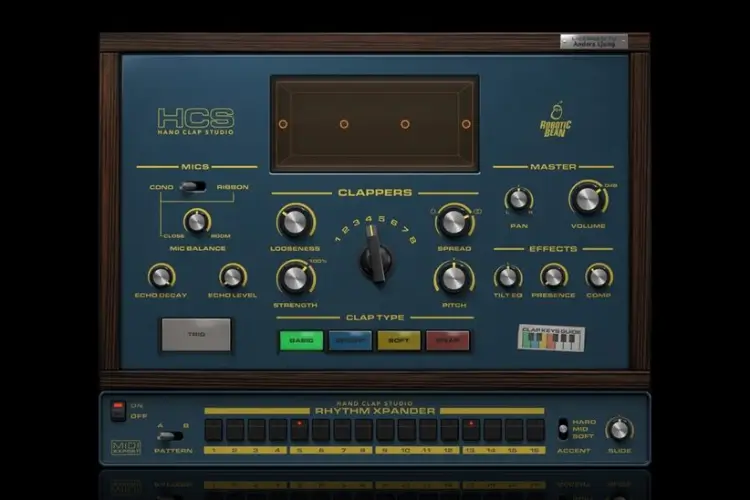Screen dimensions: 750x500
Task: Disable the lit step 5 button
Action: (299, 430)
